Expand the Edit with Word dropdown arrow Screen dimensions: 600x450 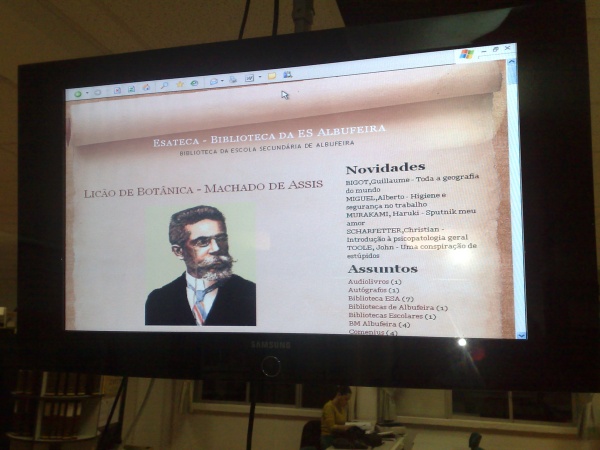[x=260, y=77]
